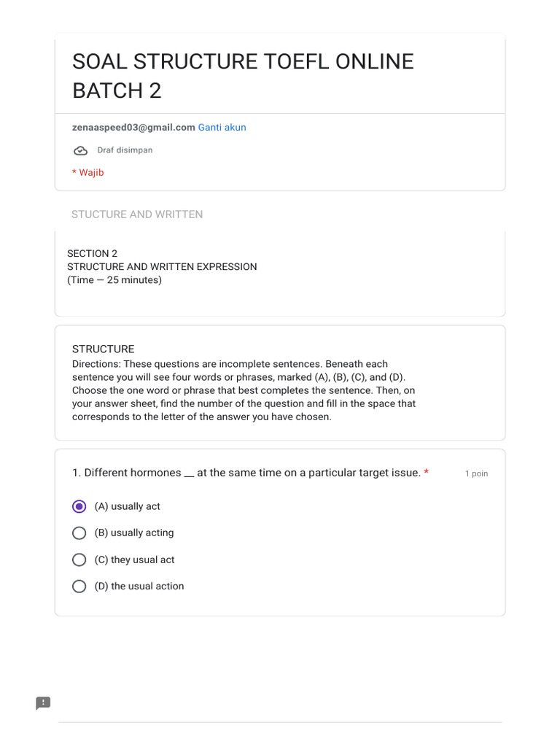Pick answer (C) they usual act

79,560
